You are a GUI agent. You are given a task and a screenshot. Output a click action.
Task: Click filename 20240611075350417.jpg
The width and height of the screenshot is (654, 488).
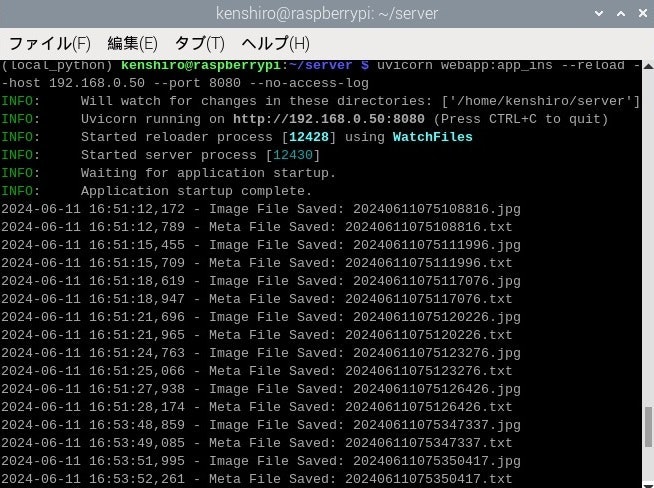tap(437, 461)
